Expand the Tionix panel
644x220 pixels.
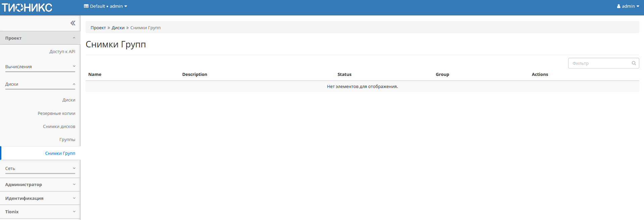point(40,212)
